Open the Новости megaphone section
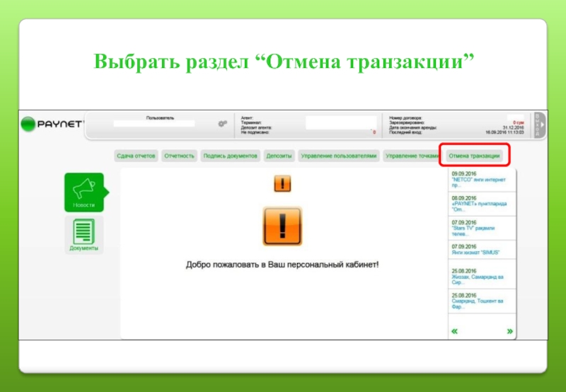 pos(84,192)
